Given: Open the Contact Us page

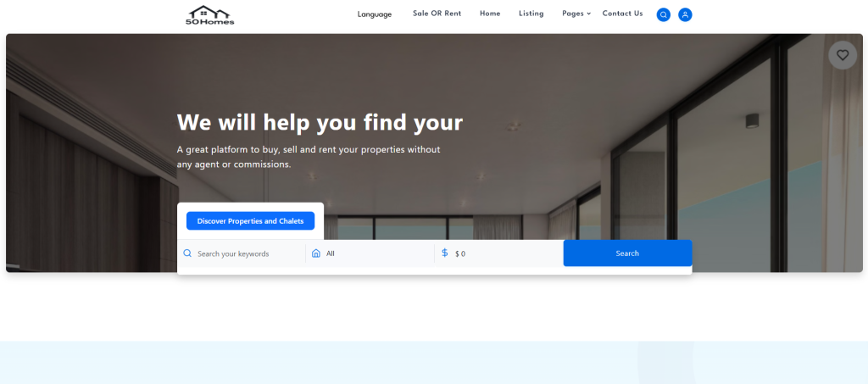Looking at the screenshot, I should [x=622, y=14].
